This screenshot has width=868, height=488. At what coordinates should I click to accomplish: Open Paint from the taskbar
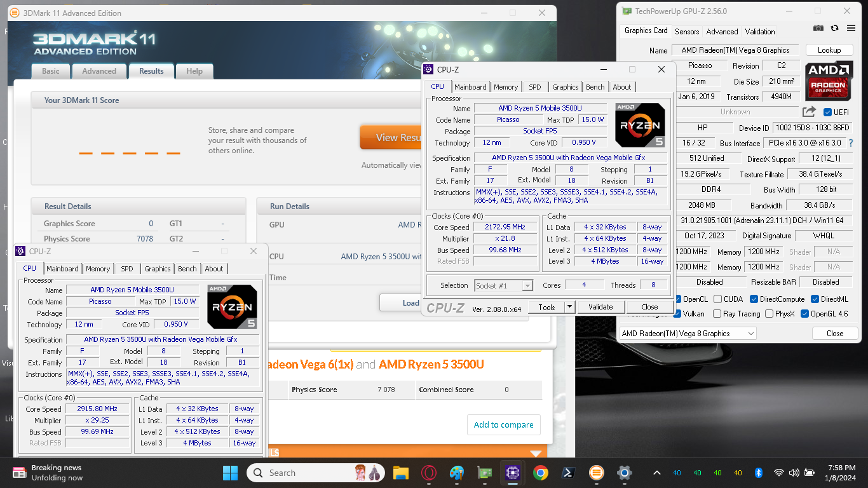tap(456, 473)
